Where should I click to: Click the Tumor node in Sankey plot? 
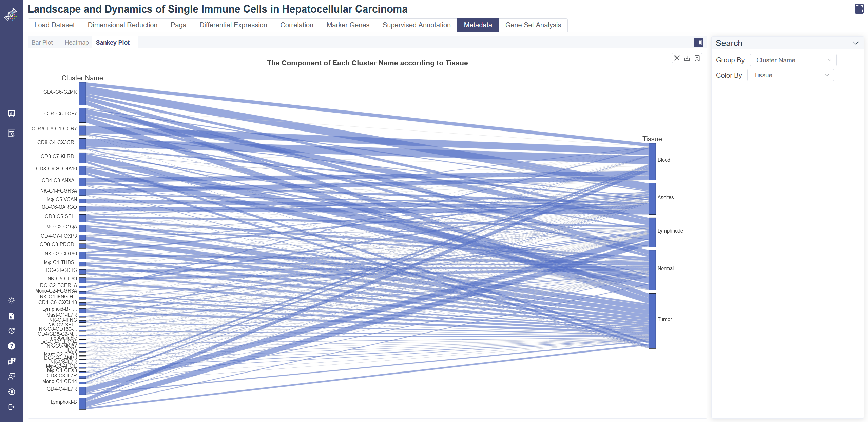pyautogui.click(x=652, y=321)
